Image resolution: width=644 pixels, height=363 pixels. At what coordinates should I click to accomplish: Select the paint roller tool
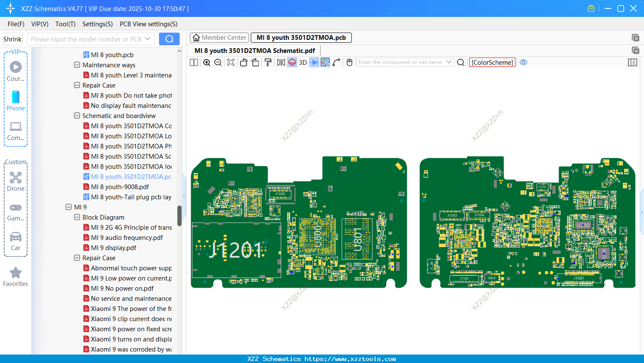(268, 62)
